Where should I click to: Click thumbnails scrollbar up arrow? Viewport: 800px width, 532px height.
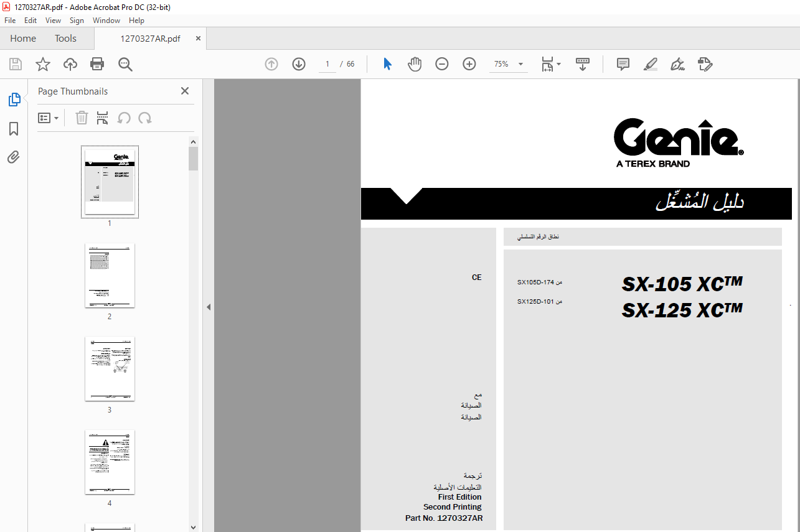194,142
